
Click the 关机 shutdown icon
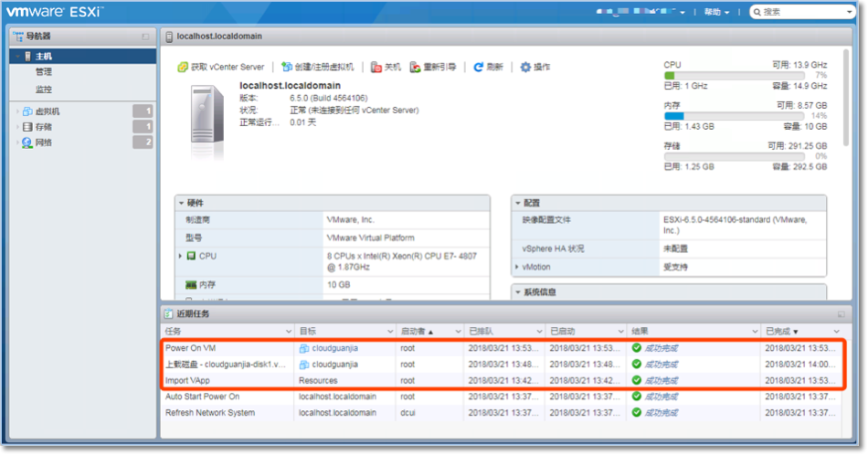point(376,67)
